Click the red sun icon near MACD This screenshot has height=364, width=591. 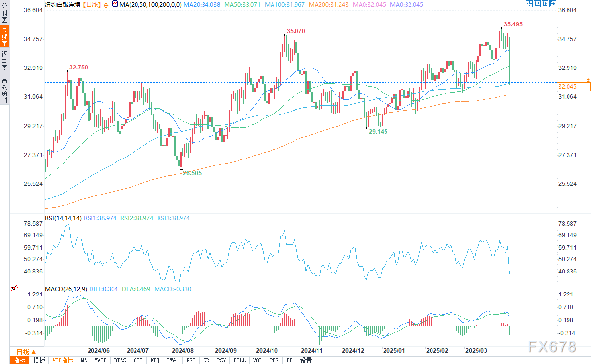14,288
